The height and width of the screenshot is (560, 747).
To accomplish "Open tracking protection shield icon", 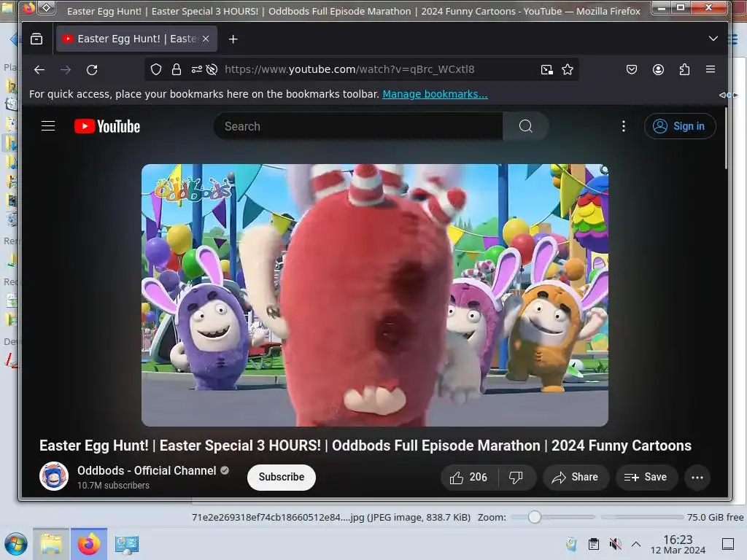I will pyautogui.click(x=156, y=69).
